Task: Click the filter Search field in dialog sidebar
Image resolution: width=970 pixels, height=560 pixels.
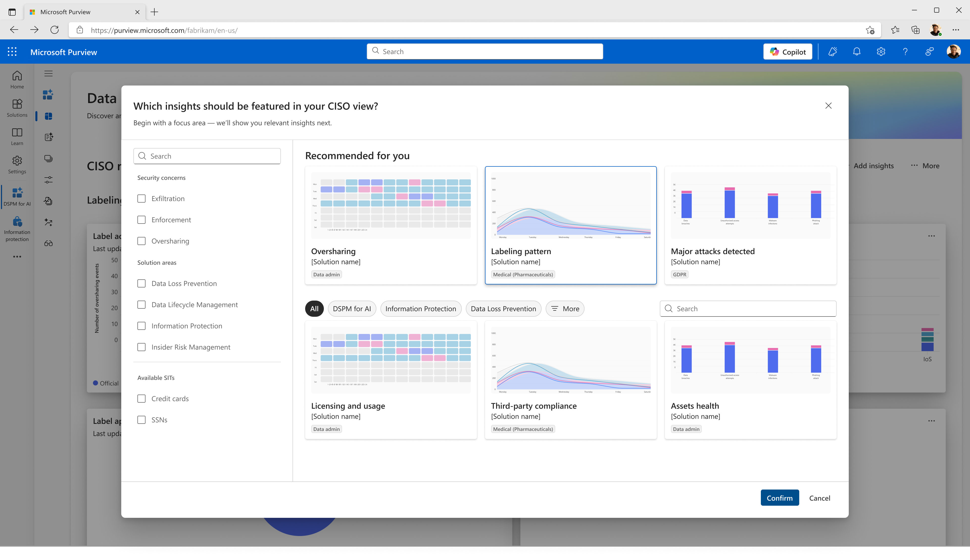Action: pyautogui.click(x=207, y=156)
